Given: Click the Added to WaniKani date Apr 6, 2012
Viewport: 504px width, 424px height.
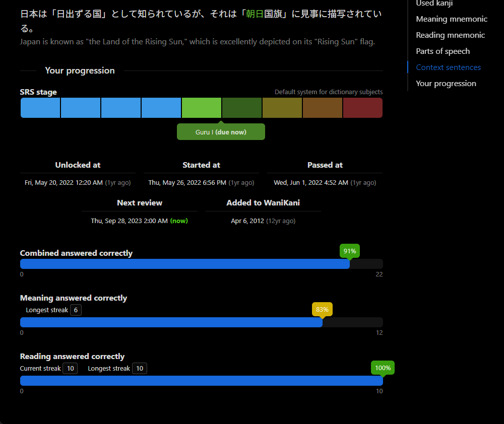Looking at the screenshot, I should pyautogui.click(x=263, y=221).
